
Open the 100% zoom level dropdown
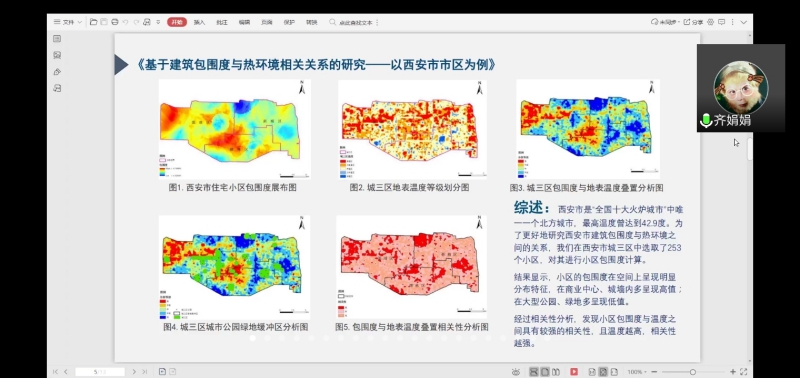click(x=637, y=372)
